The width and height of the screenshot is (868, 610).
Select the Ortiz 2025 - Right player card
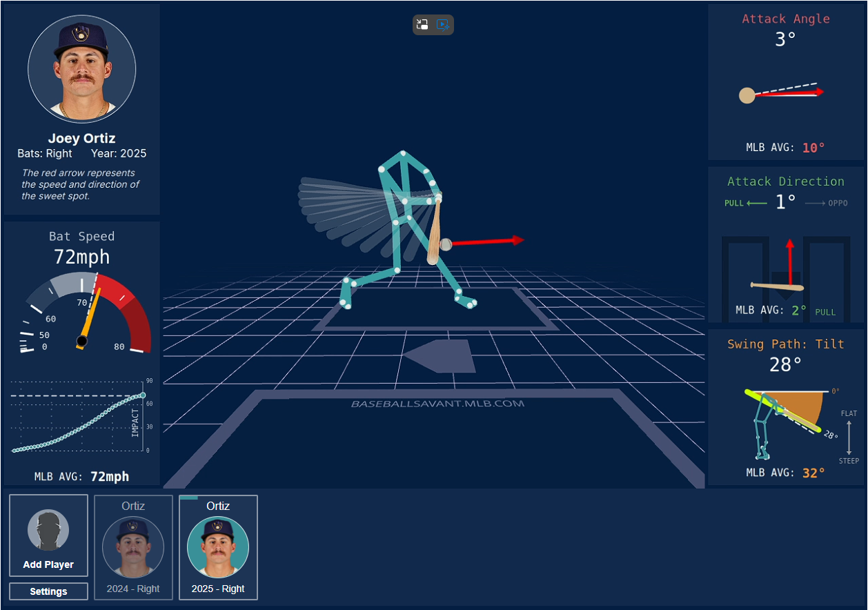(x=218, y=547)
